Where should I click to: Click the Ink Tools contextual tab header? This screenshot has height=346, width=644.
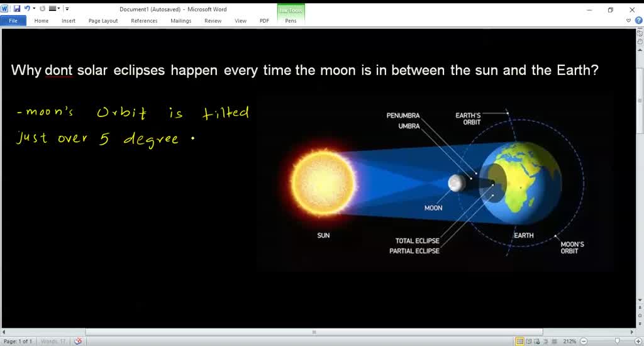(x=291, y=10)
